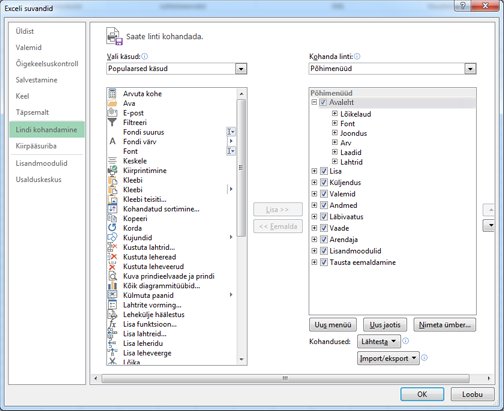Screen dimensions: 504x411
Task: Select the Lisa leheveerge icon
Action: [x=112, y=353]
